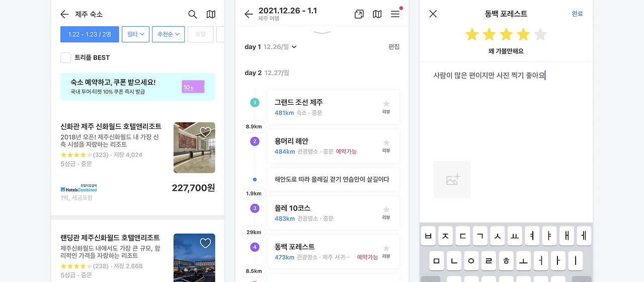644x282 pixels.
Task: Tap the ㅁ key on keyboard
Action: pos(437,261)
